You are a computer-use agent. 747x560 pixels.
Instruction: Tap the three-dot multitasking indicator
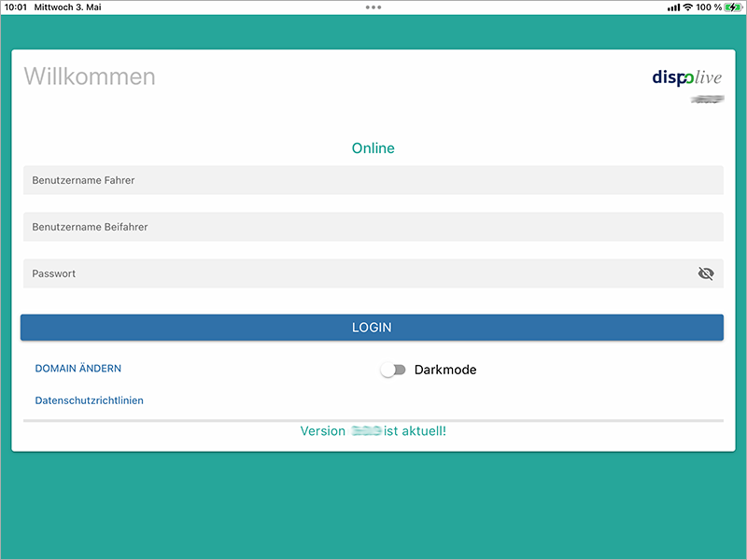pos(373,7)
